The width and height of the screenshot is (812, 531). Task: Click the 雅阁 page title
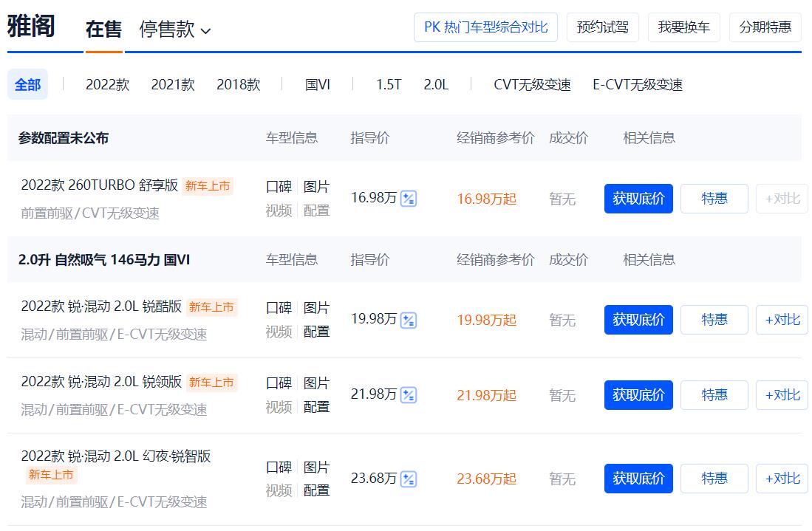31,26
